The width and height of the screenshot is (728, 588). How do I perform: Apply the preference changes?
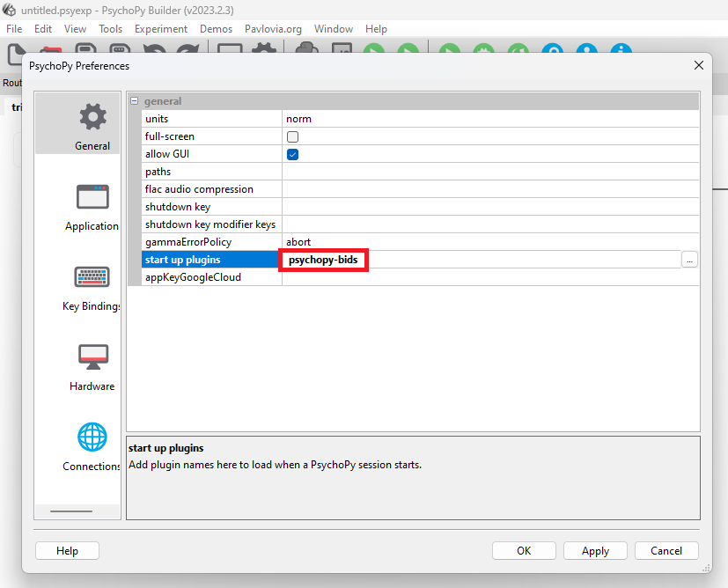(x=595, y=551)
